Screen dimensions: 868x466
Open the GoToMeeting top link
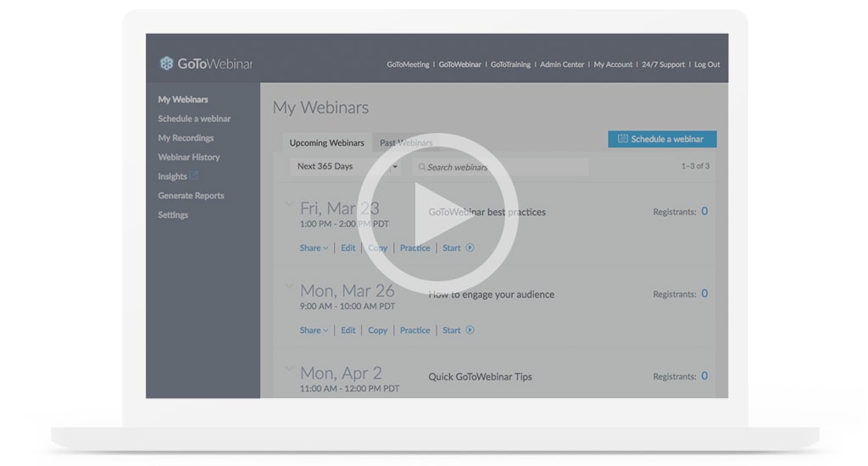(x=408, y=64)
